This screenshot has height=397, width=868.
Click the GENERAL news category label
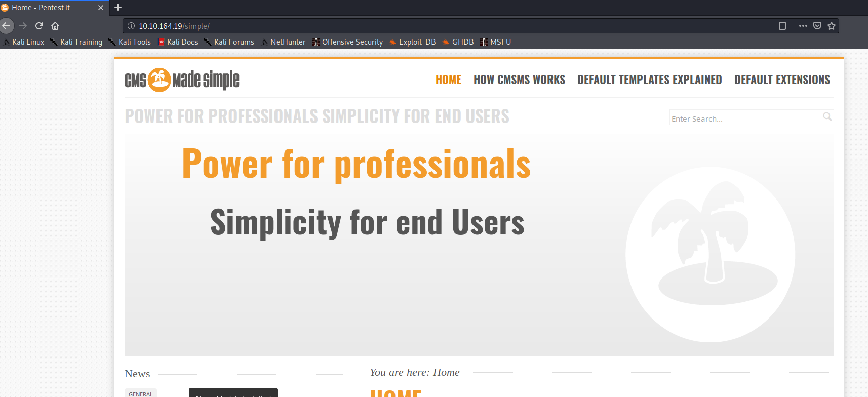(140, 394)
